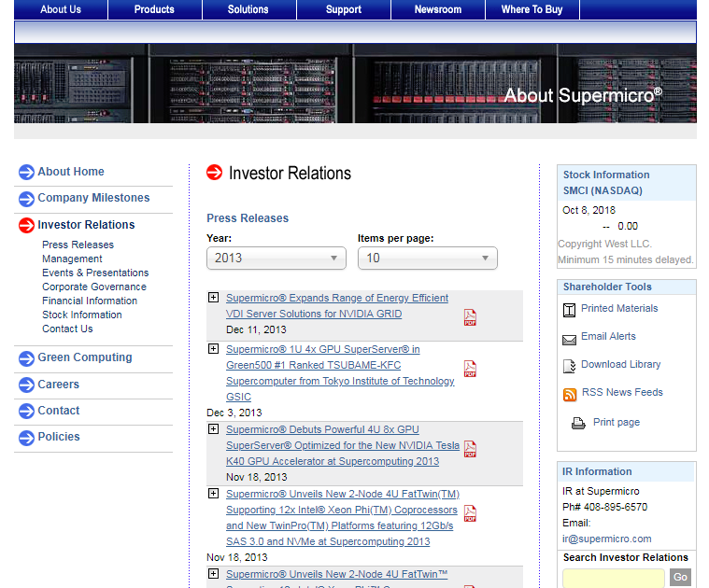The image size is (709, 588).
Task: Click the Careers arrow icon
Action: tap(26, 385)
